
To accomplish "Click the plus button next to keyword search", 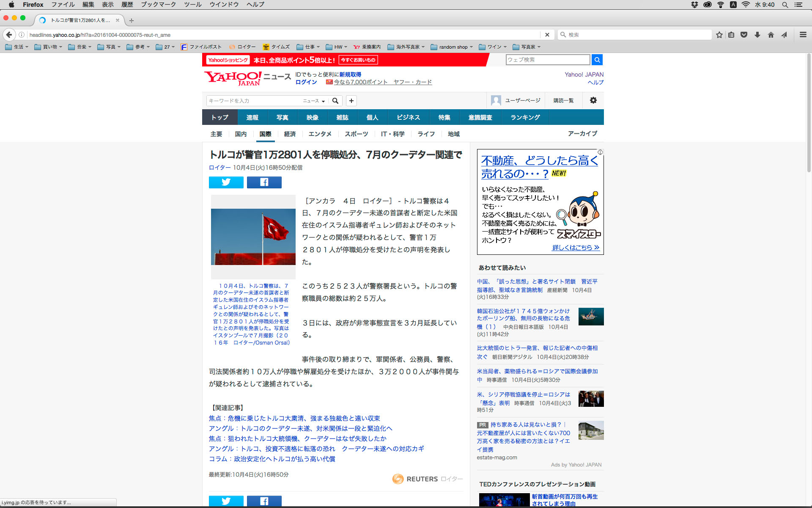I will [x=351, y=101].
